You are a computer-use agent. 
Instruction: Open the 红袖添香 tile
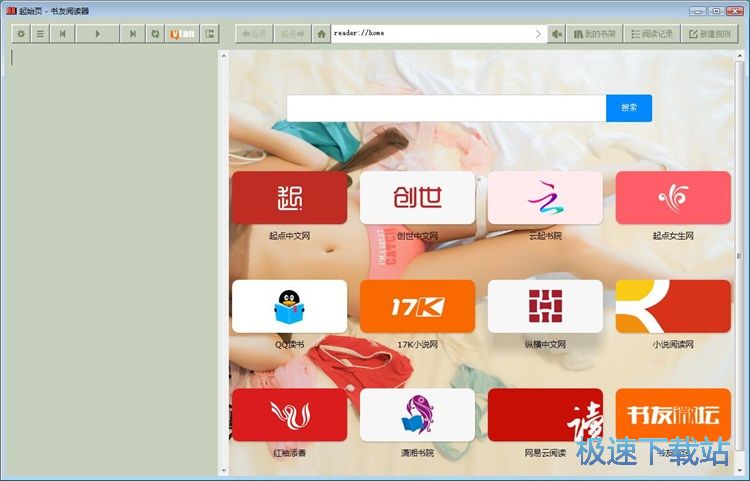(x=289, y=415)
